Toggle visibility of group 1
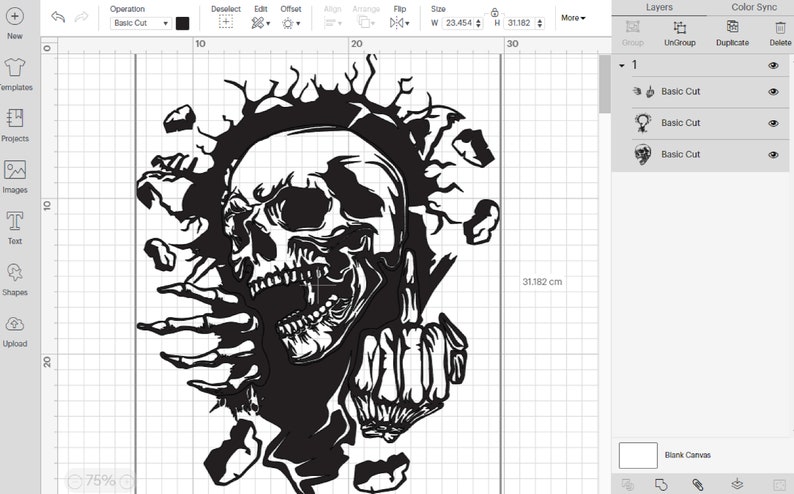Image resolution: width=794 pixels, height=494 pixels. [773, 65]
